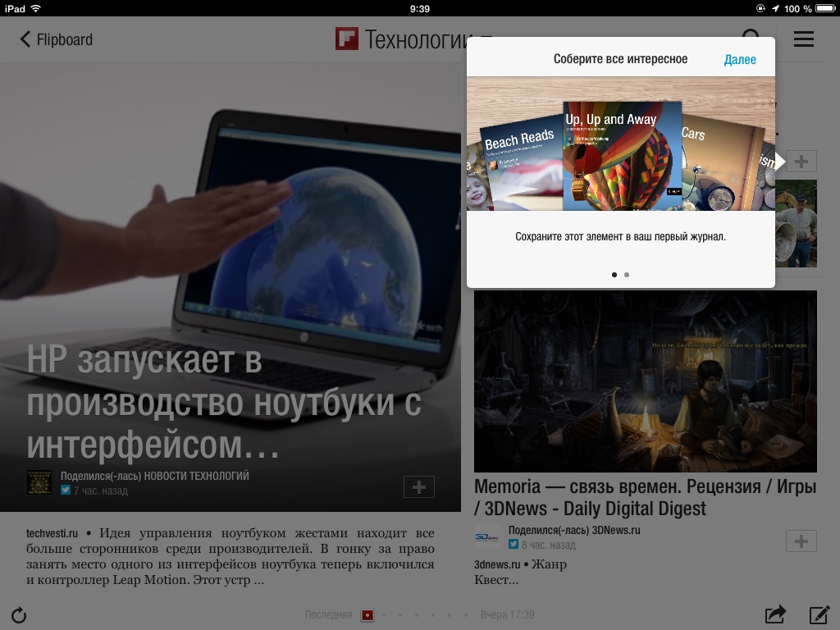Image resolution: width=840 pixels, height=630 pixels.
Task: Add the HP laptop article to magazine
Action: click(x=419, y=487)
